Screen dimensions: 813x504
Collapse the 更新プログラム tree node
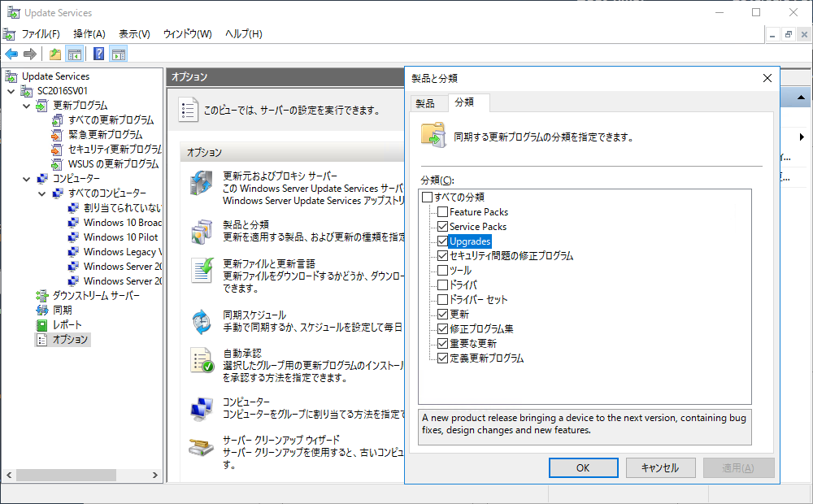(27, 106)
